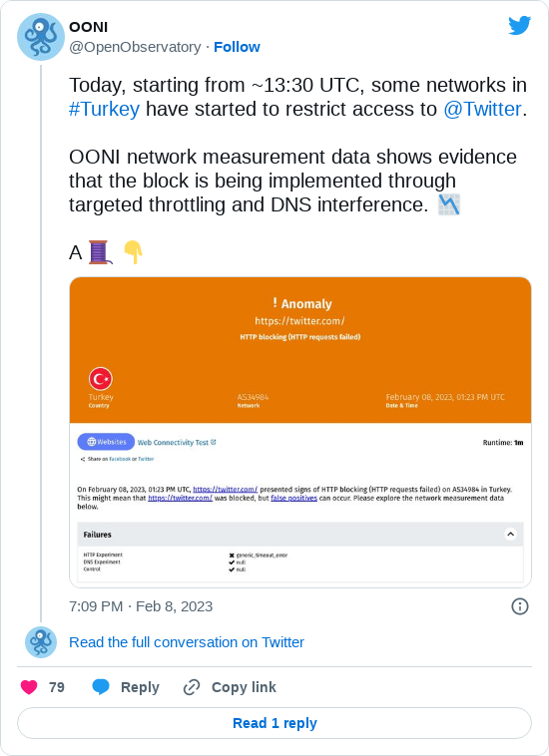Click the small octopus avatar beside conversation link

tap(41, 642)
